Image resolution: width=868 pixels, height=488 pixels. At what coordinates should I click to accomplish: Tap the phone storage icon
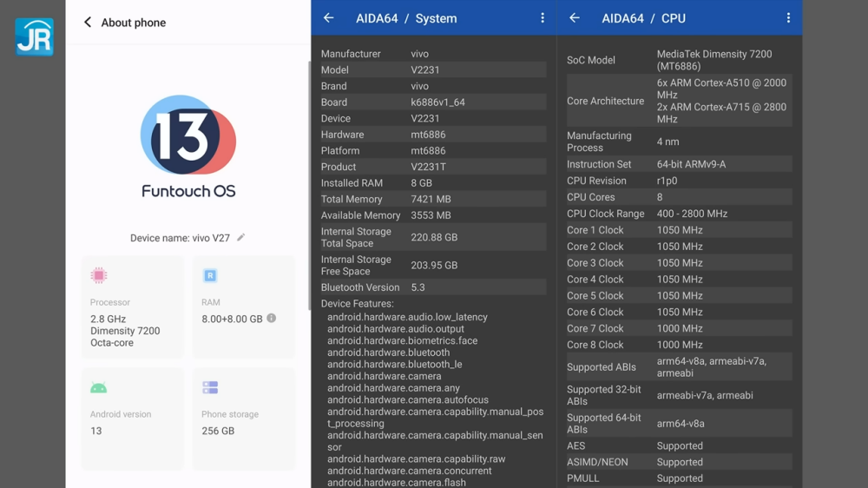(210, 387)
